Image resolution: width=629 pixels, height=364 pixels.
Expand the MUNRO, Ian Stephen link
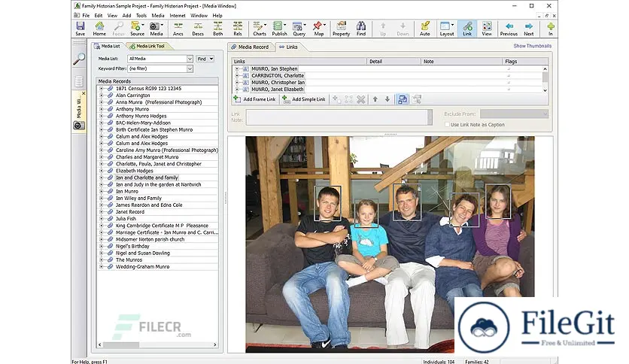pos(237,69)
